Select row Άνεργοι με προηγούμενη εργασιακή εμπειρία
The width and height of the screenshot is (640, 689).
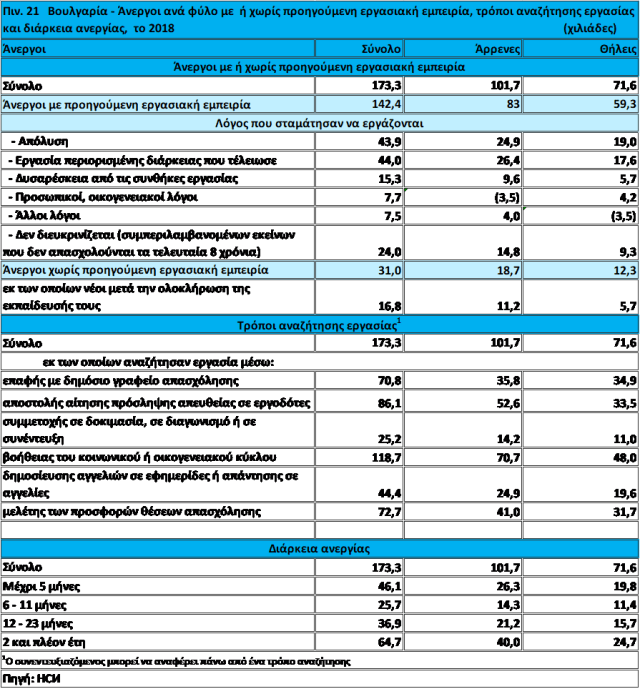[x=126, y=103]
